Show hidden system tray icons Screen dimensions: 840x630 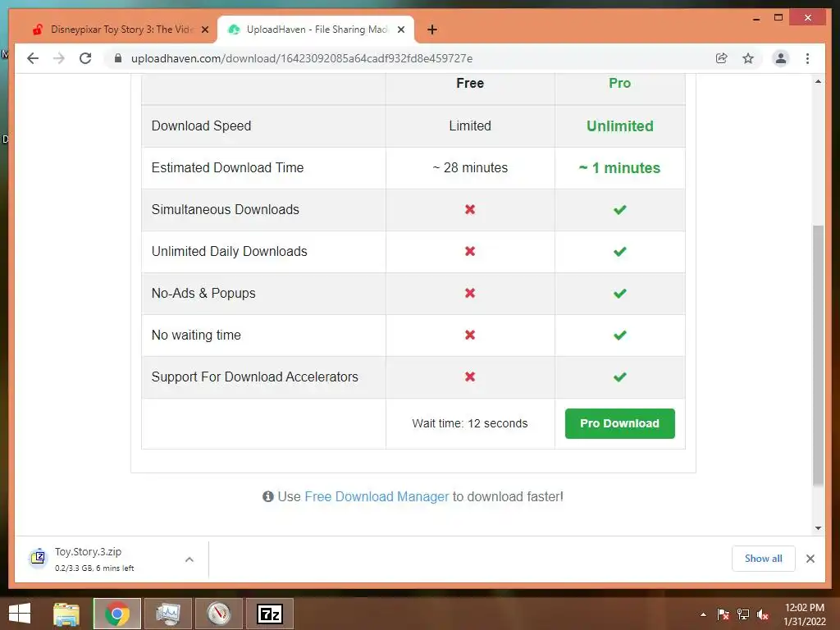tap(703, 614)
